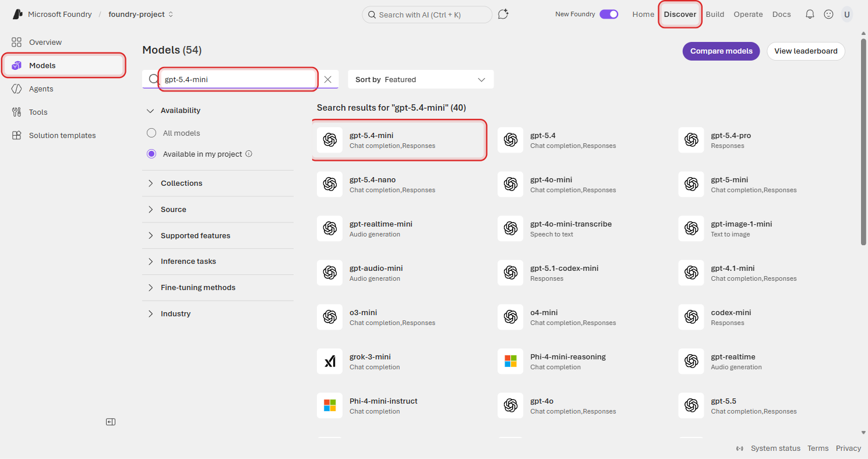Click the Tools icon in sidebar

click(16, 112)
